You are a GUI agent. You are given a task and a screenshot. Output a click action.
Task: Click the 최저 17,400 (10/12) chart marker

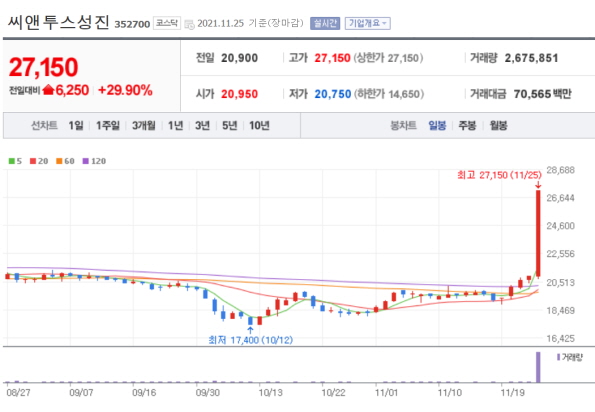click(x=250, y=340)
